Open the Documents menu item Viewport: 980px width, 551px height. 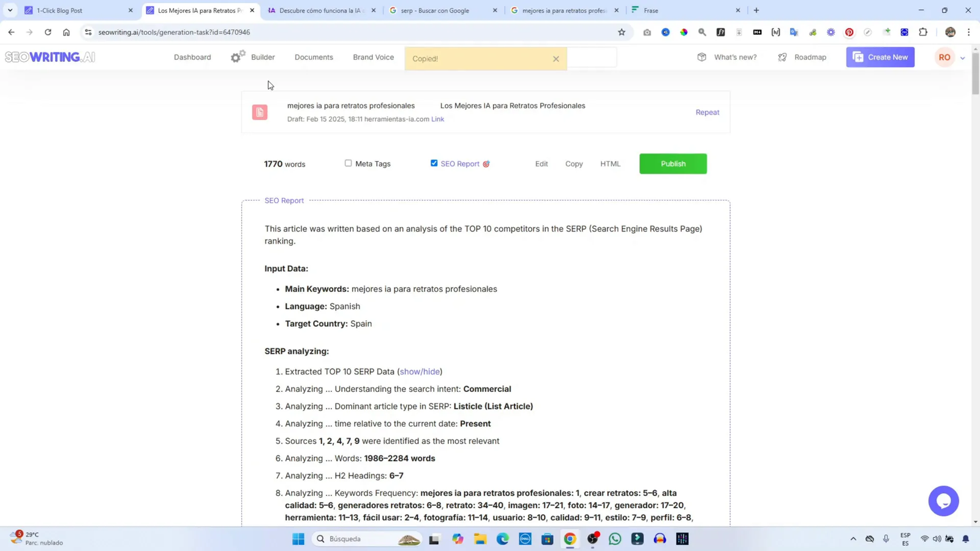point(313,56)
